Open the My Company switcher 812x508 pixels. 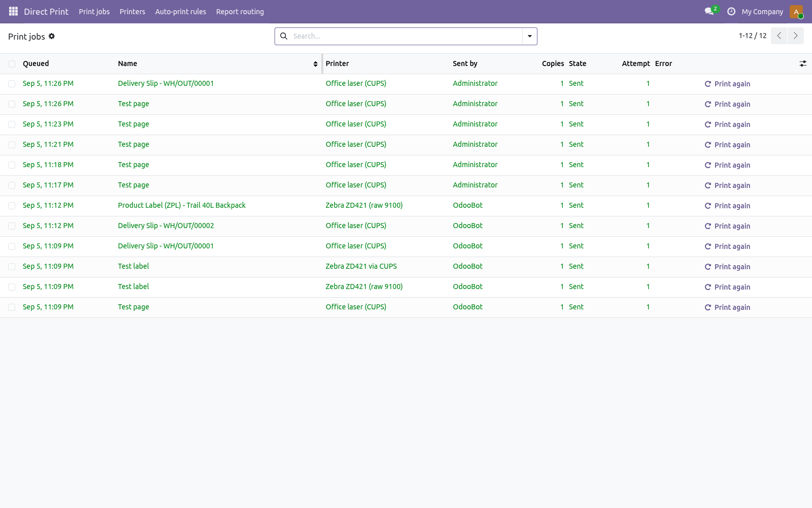pos(762,12)
